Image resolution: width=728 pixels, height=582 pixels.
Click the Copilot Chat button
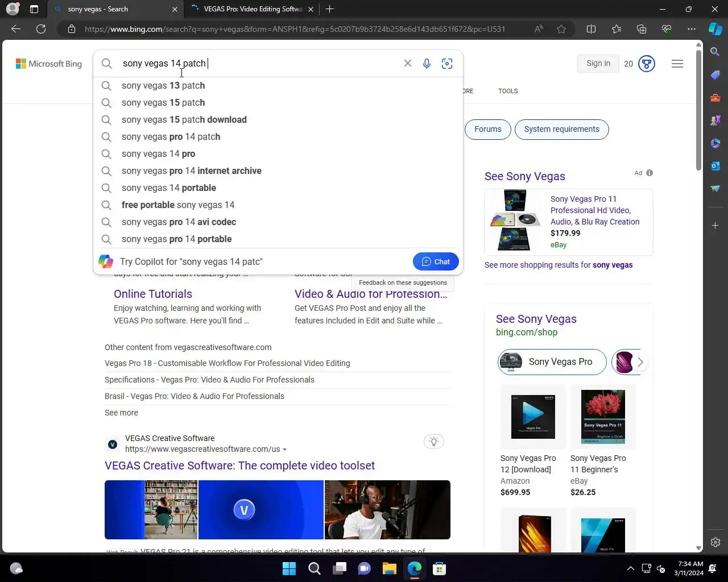[436, 261]
